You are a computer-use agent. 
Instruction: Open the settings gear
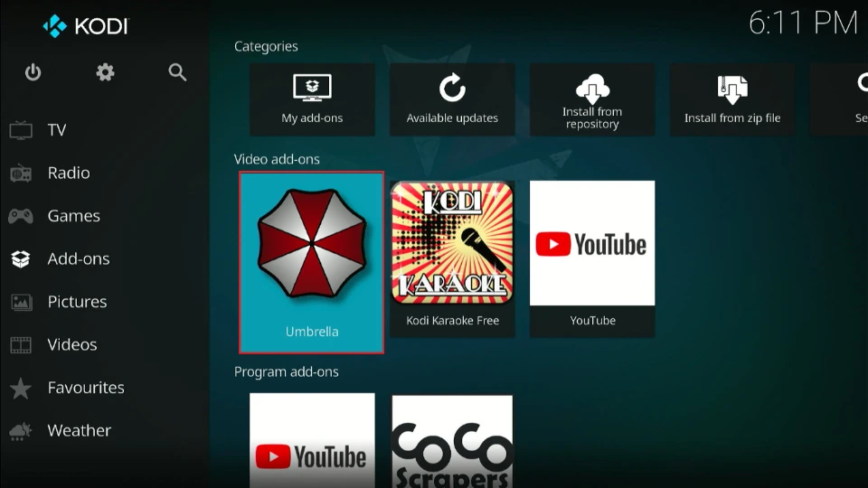point(105,72)
